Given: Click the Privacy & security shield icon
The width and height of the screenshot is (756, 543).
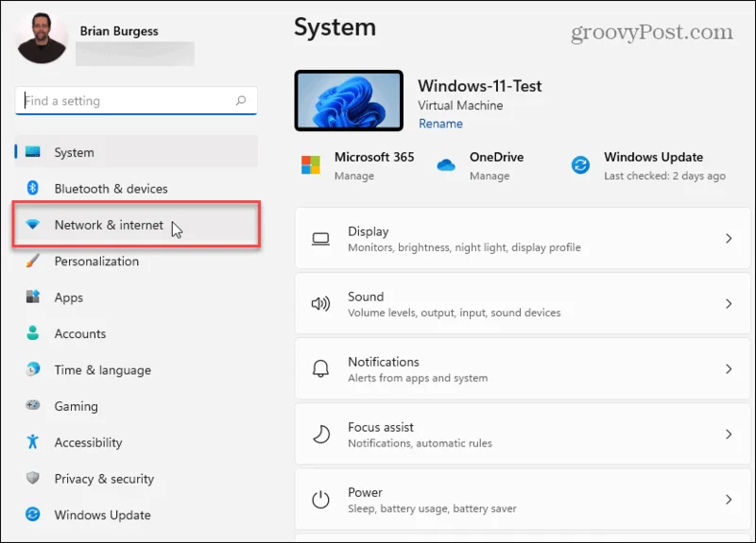Looking at the screenshot, I should tap(33, 478).
